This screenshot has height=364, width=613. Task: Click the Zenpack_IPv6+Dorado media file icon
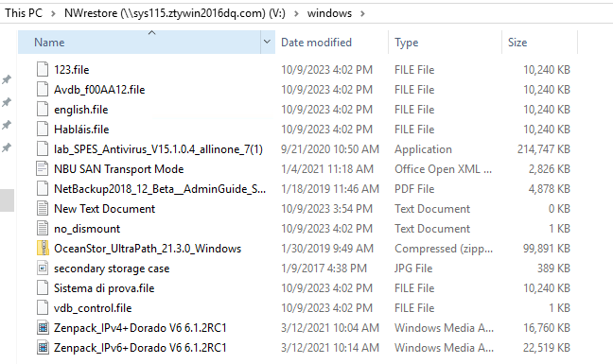click(x=43, y=348)
